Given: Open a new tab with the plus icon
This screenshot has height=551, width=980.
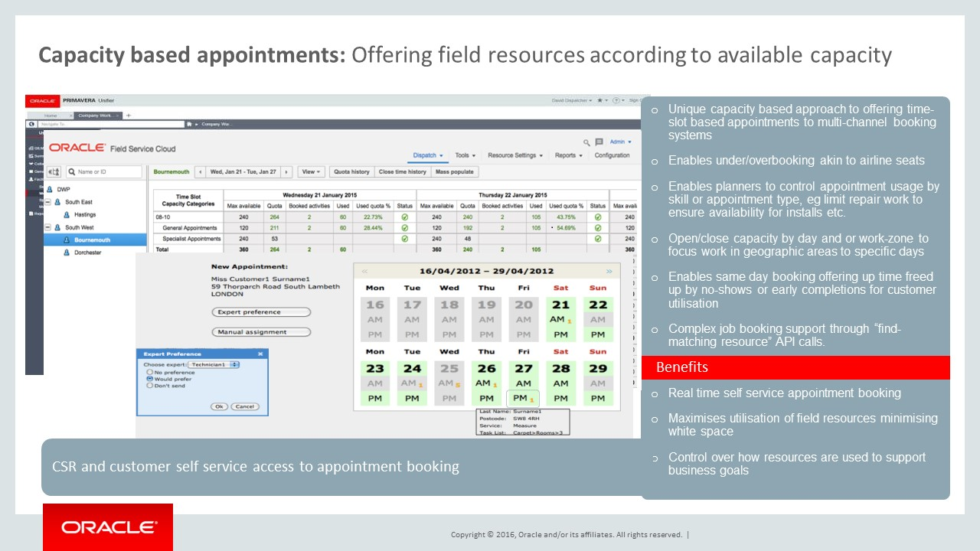Looking at the screenshot, I should point(129,115).
